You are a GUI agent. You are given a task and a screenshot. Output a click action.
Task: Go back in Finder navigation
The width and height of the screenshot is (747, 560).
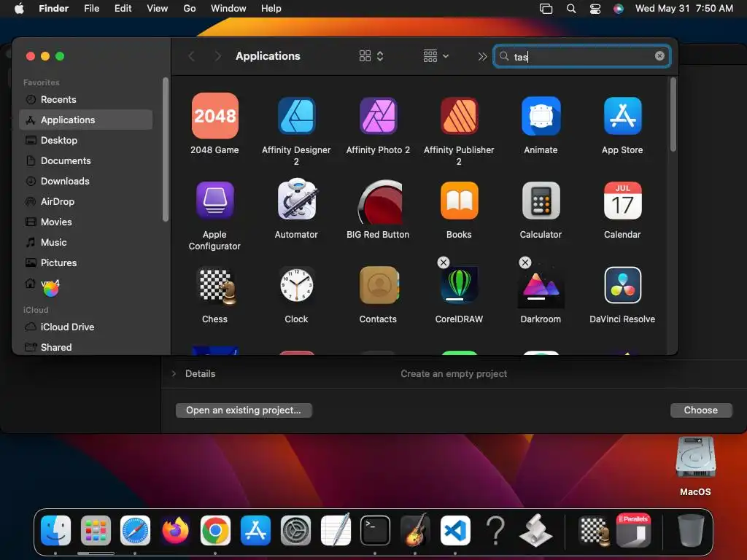point(192,56)
